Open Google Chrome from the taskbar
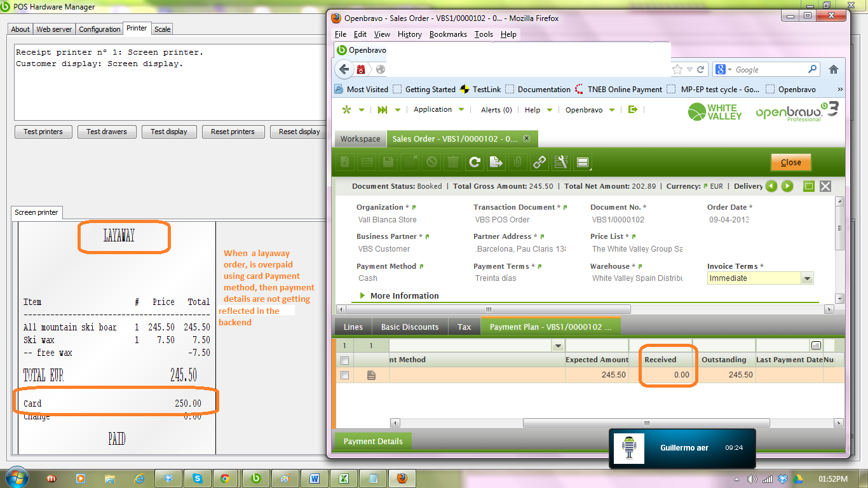Viewport: 868px width, 488px height. (x=224, y=478)
